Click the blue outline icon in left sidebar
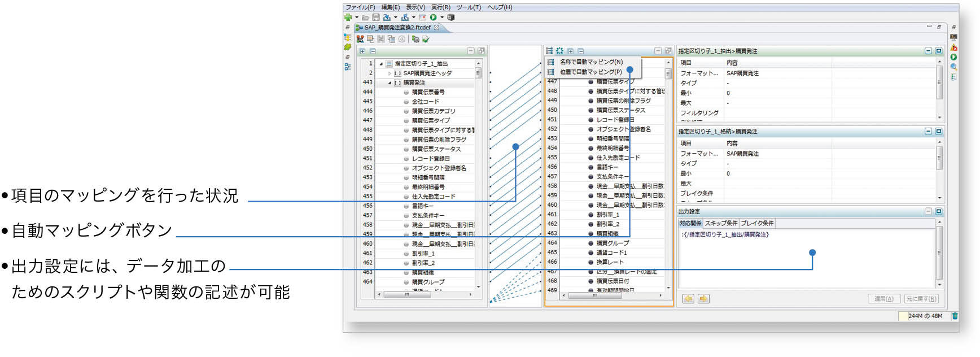This screenshot has height=357, width=980. click(x=348, y=67)
